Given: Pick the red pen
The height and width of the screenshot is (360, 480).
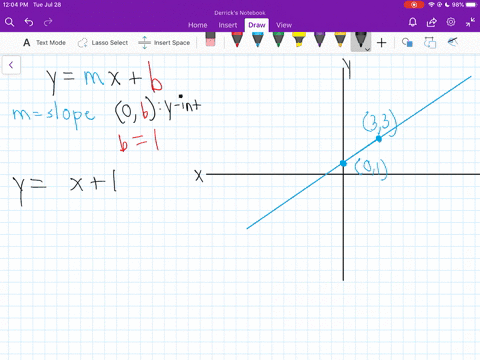Looking at the screenshot, I should click(237, 39).
